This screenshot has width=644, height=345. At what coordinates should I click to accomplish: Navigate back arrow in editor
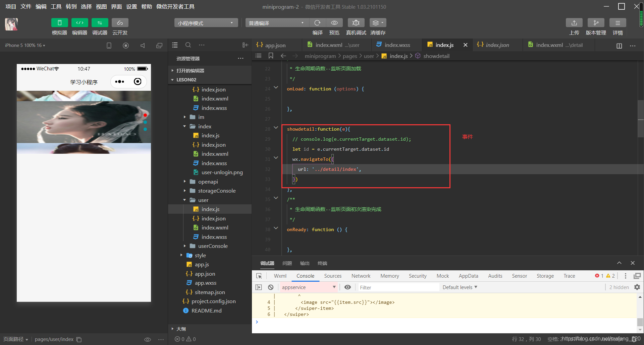tap(283, 56)
